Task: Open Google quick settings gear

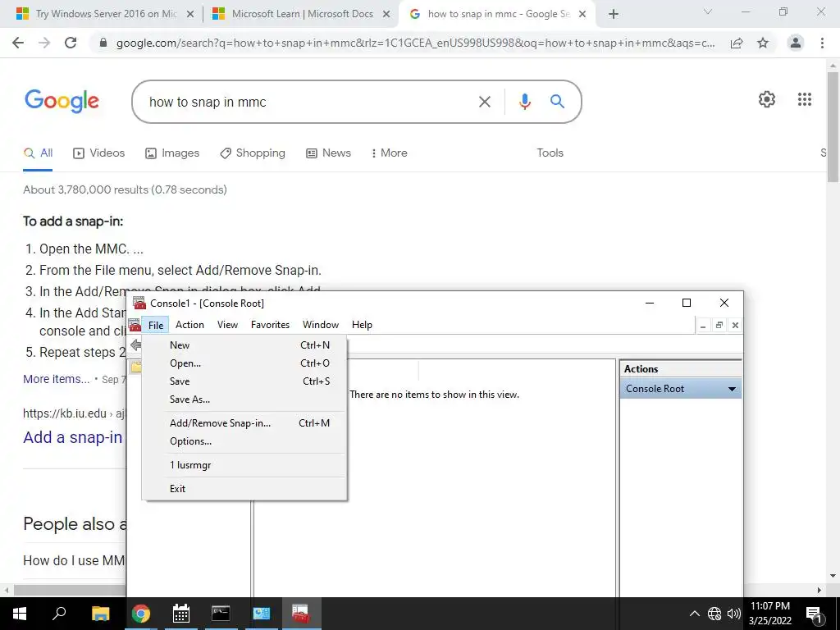Action: tap(767, 99)
